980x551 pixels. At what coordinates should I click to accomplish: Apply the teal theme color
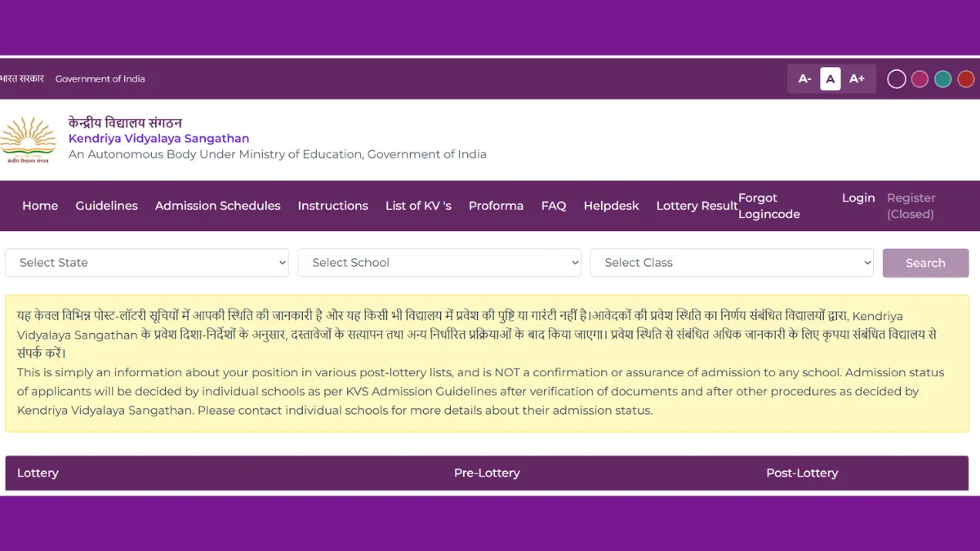[x=942, y=79]
